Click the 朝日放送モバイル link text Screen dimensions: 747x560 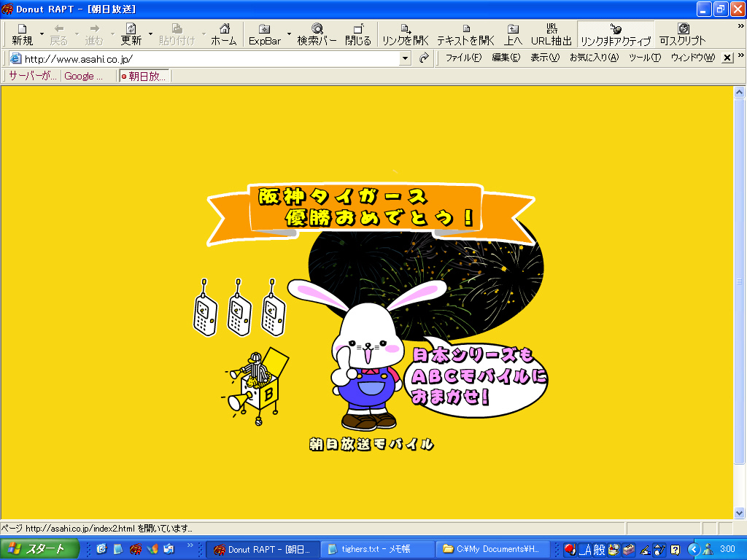[x=371, y=444]
